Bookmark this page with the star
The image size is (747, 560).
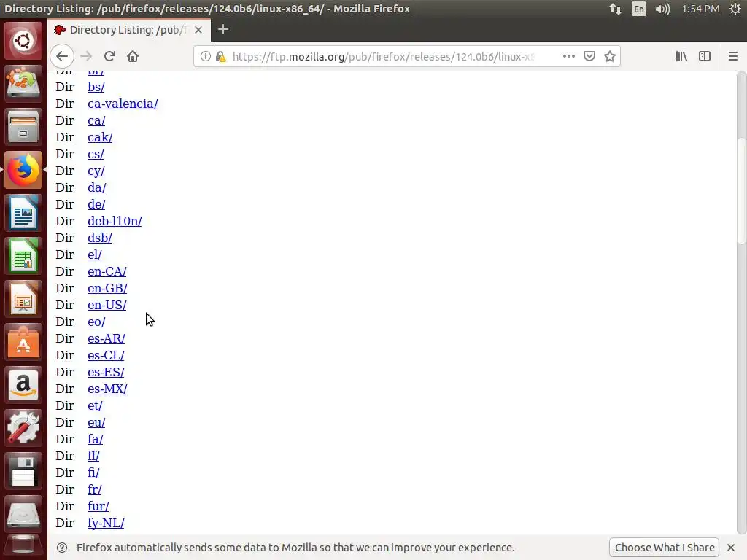tap(610, 56)
